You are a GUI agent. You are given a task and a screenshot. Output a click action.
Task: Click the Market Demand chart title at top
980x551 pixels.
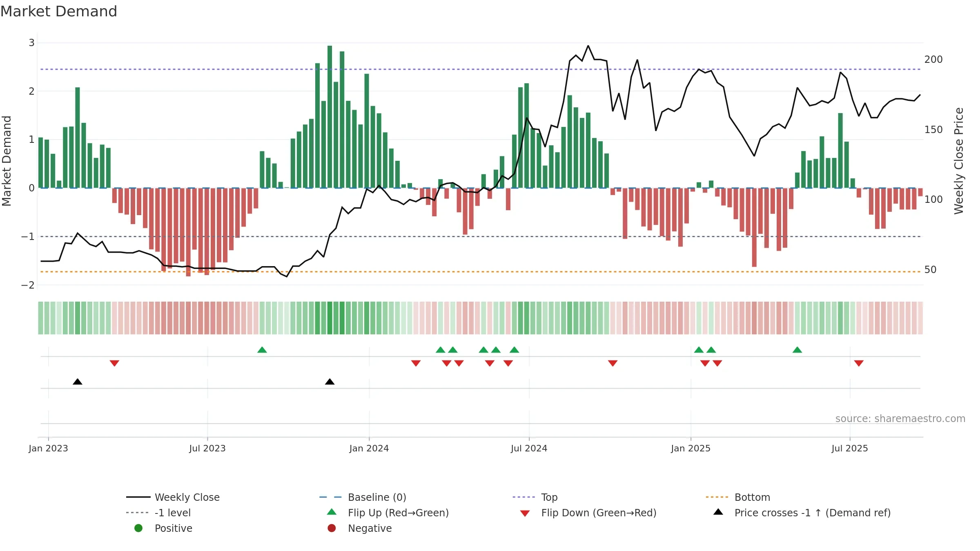point(59,11)
